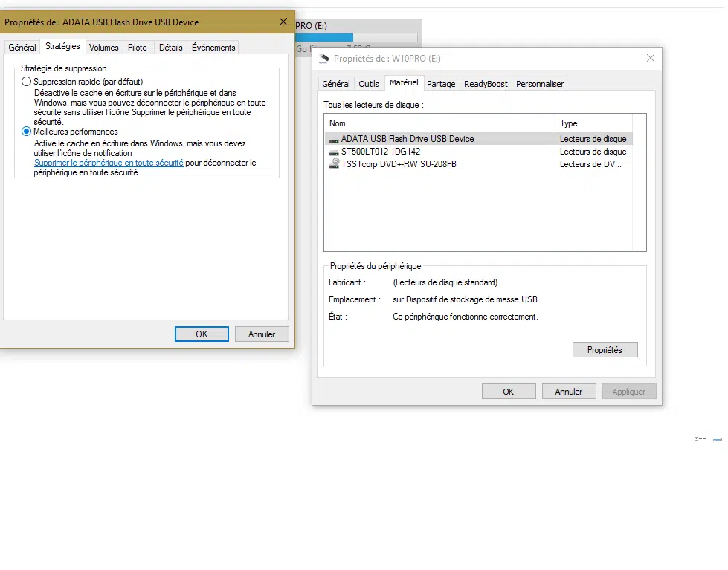Click OK in W10PRO properties window
Image resolution: width=728 pixels, height=570 pixels.
(509, 392)
